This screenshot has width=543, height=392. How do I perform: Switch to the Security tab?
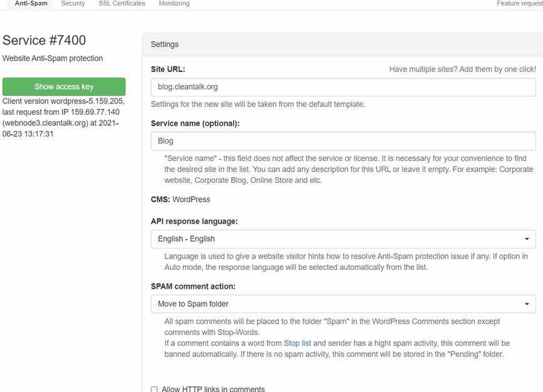tap(73, 4)
